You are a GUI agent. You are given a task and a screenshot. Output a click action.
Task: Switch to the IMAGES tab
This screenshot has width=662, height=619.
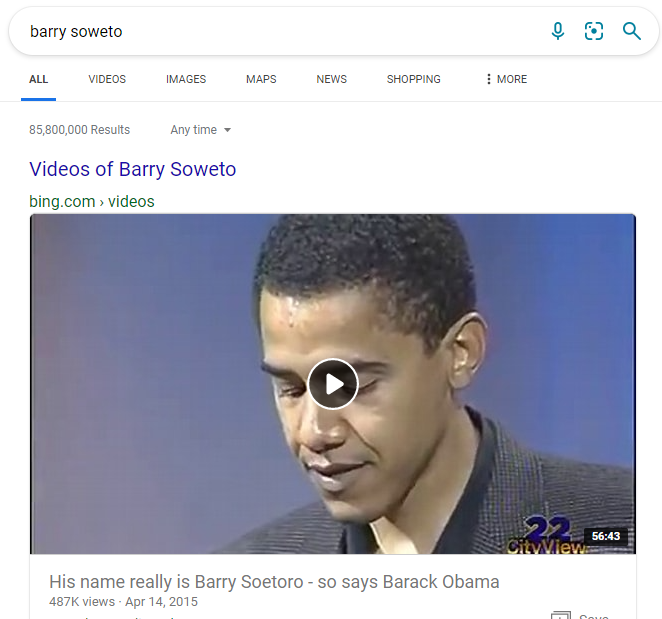tap(186, 79)
